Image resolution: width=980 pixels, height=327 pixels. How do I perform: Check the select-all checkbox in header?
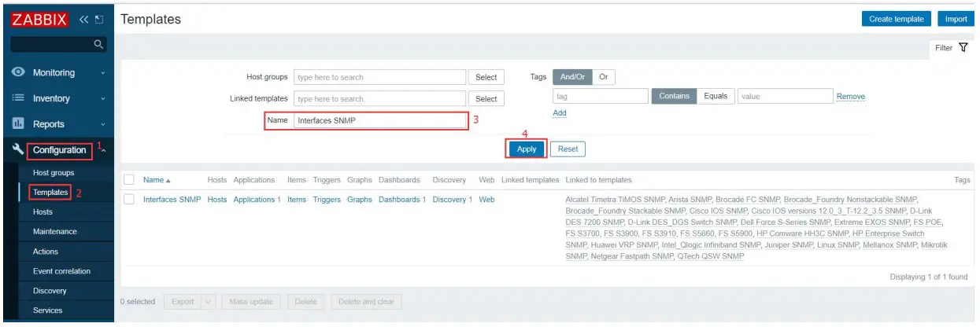point(130,180)
